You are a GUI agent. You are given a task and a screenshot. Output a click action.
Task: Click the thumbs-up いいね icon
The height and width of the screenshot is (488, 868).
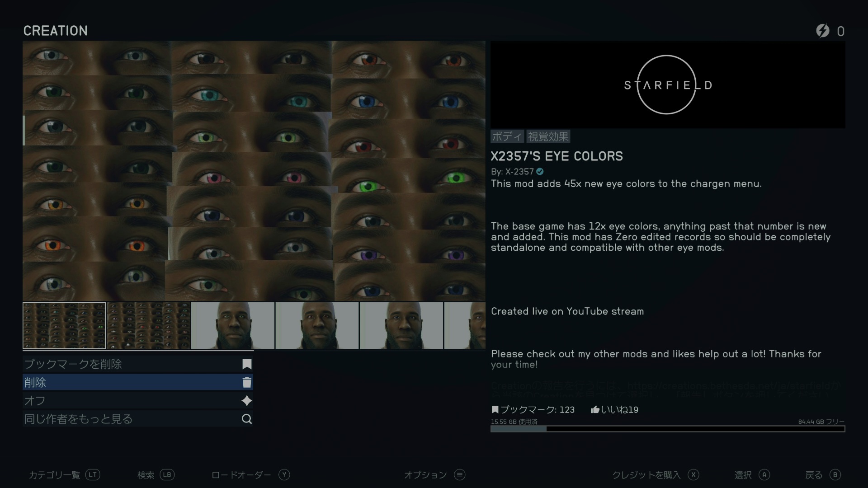tap(595, 410)
